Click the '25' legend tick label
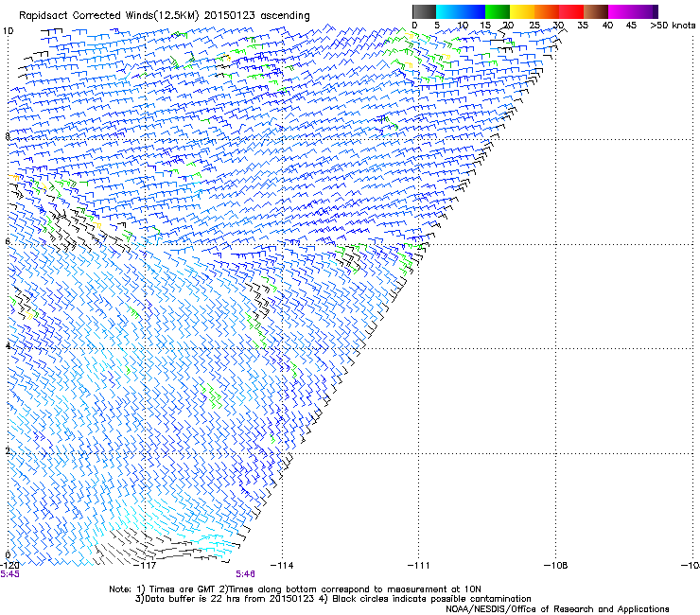700x615 pixels. (534, 26)
